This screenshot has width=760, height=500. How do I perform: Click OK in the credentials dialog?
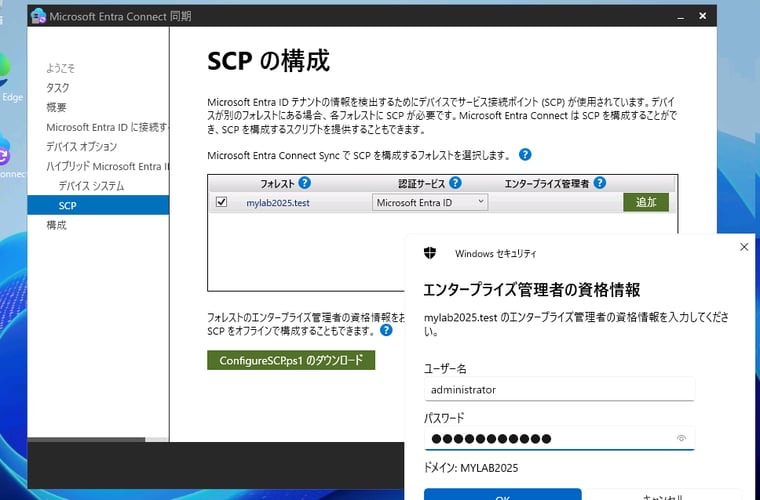[x=503, y=494]
